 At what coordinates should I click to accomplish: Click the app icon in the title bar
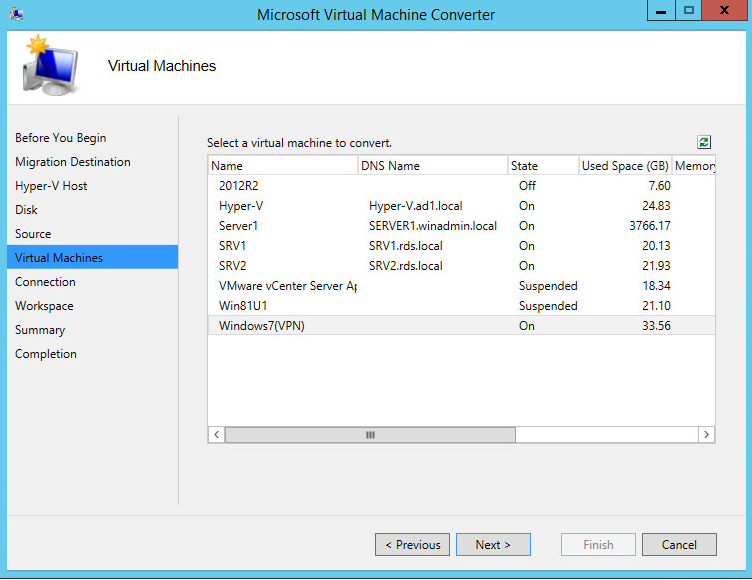(x=16, y=14)
